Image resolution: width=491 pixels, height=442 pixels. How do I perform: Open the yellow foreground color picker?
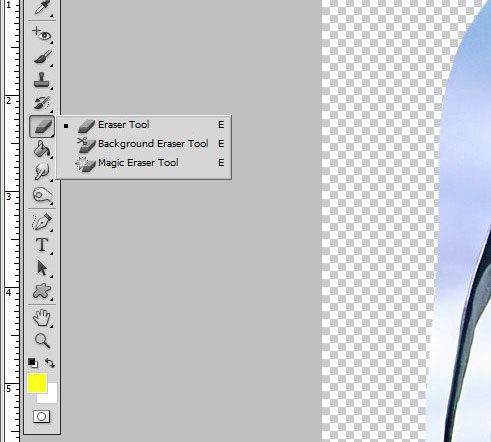click(37, 383)
